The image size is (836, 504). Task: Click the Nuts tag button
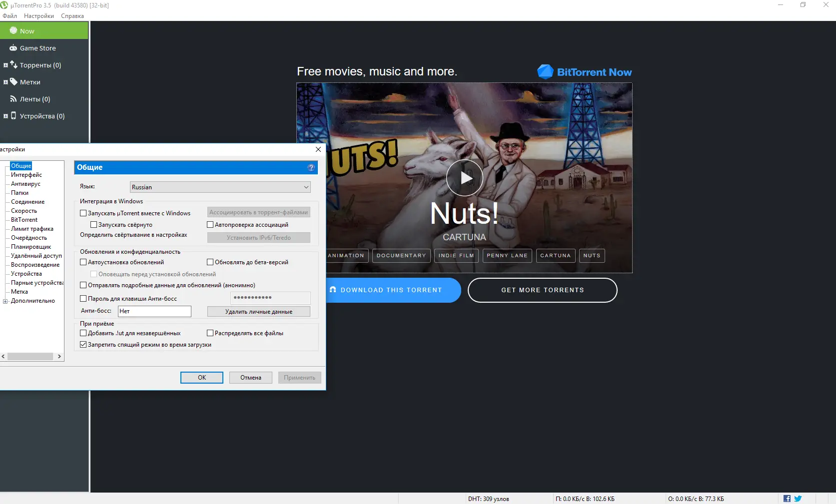click(592, 256)
